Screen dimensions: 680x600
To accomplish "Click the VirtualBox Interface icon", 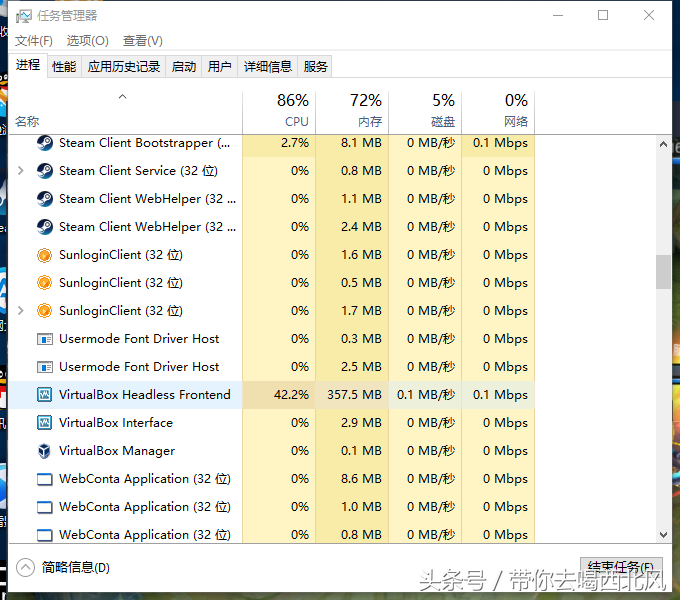I will (x=45, y=423).
